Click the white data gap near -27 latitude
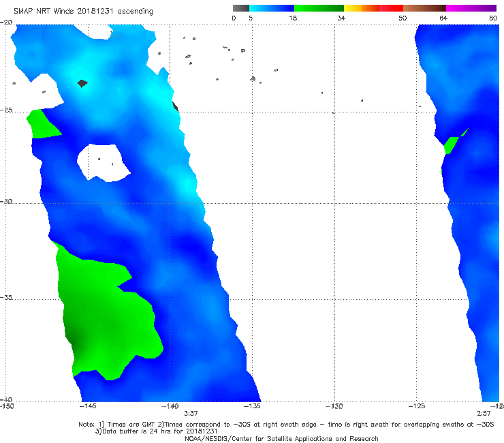Image resolution: width=504 pixels, height=443 pixels. 103,162
